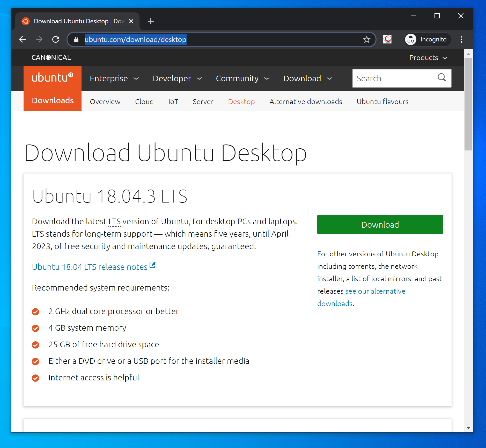Screen dimensions: 486x448
Task: Click the Canonical logo
Action: click(x=51, y=57)
